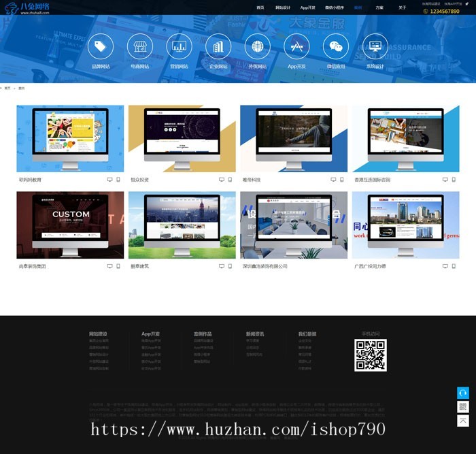Viewport: 476px width, 454px height.
Task: Click mobile preview icon for 唯帝科技
Action: (342, 180)
